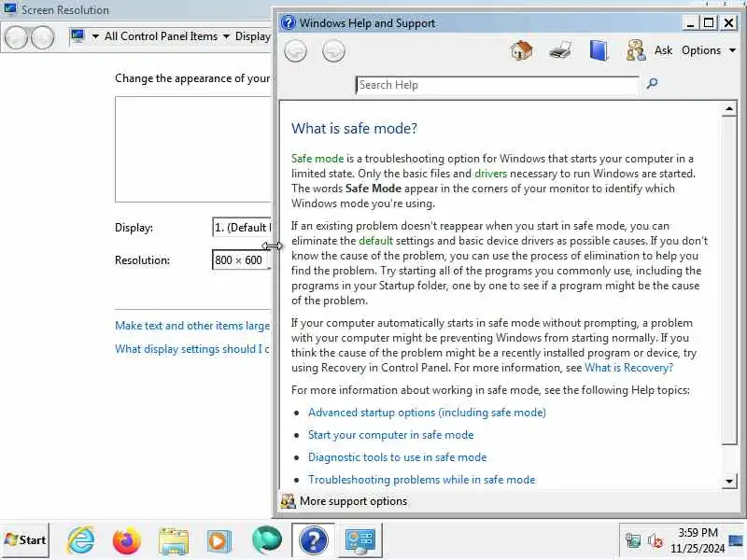Expand the Display combo box
Image resolution: width=747 pixels, height=560 pixels.
click(242, 227)
